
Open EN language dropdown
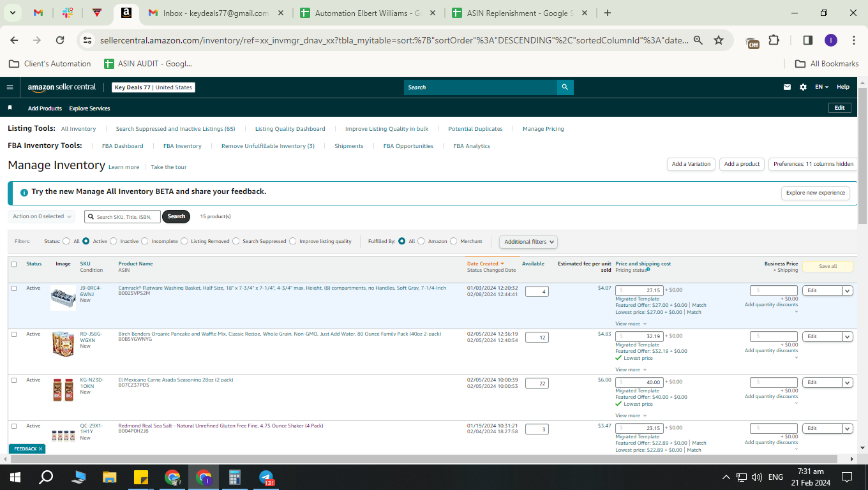pos(821,87)
